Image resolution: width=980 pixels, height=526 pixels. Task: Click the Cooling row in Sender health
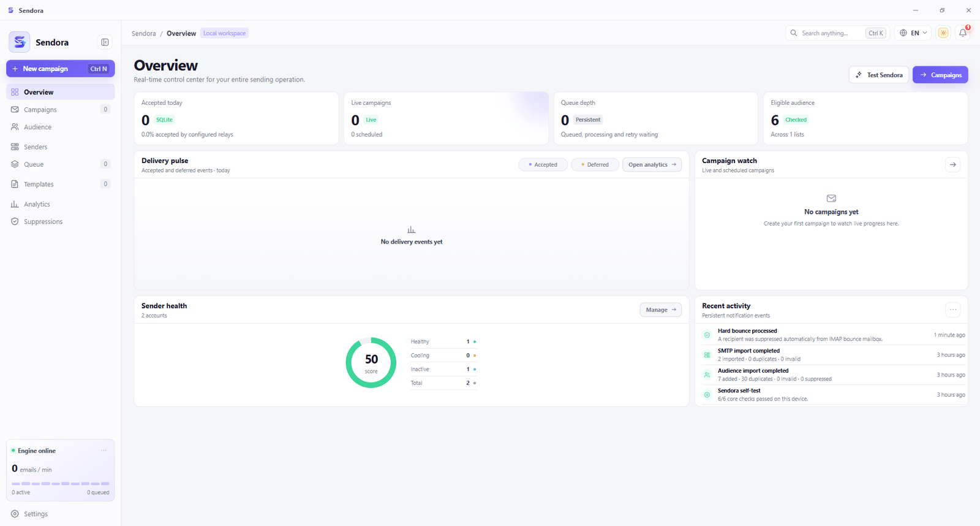tap(443, 356)
